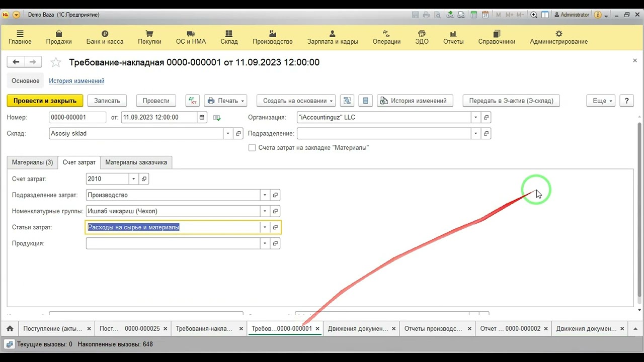Toggle Счета затрат на закладке Материалы checkbox
Viewport: 644px width, 362px height.
coord(252,148)
